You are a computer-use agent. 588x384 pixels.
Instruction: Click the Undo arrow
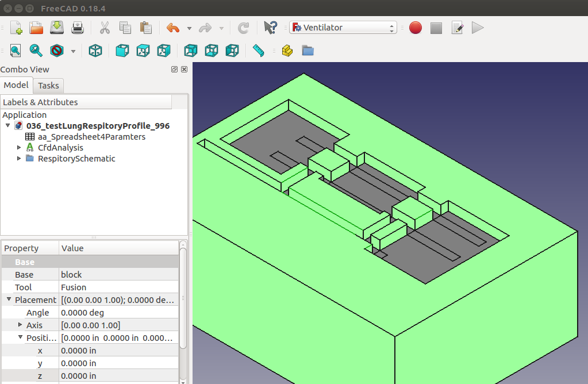tap(172, 28)
